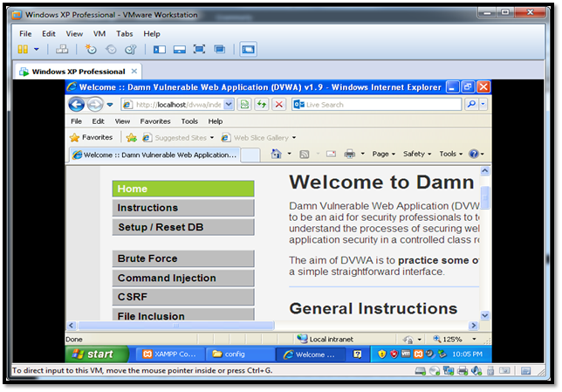Open the Page dropdown in IE
562x392 pixels.
point(383,154)
